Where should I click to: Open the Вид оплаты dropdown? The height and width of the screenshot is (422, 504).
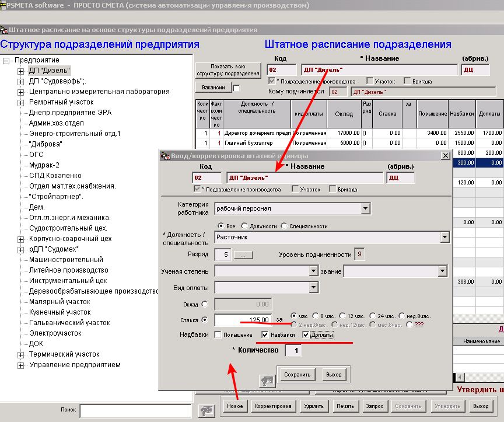[x=314, y=287]
